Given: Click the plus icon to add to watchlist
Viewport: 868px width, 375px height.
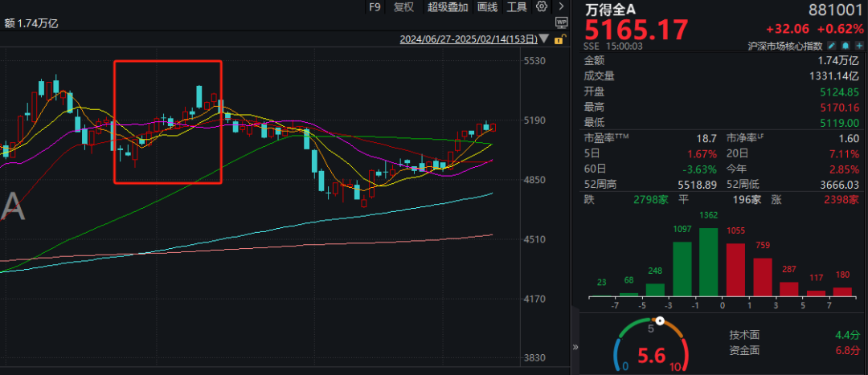Looking at the screenshot, I should click(x=858, y=47).
